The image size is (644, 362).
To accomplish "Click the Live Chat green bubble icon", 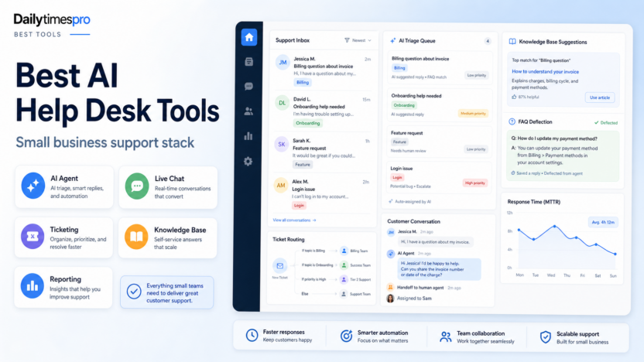I will click(137, 186).
